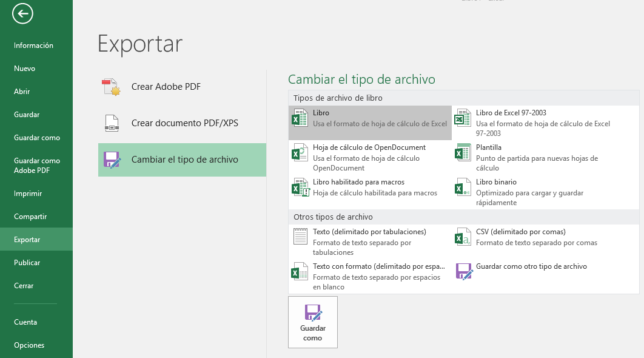Select Texto con formato (delimitado por espa... title

click(378, 266)
